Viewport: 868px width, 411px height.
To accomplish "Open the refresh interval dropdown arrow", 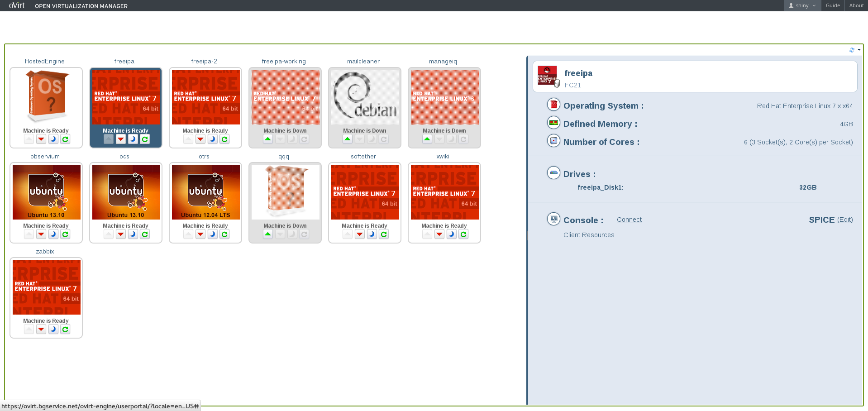I will 859,50.
